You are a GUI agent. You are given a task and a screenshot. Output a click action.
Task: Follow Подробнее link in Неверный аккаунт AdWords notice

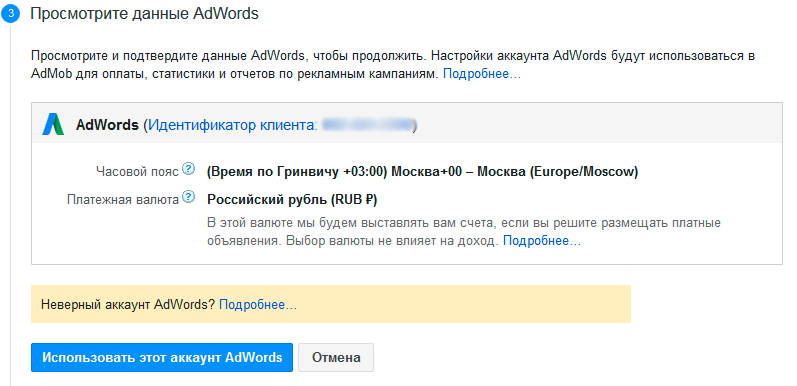(258, 305)
